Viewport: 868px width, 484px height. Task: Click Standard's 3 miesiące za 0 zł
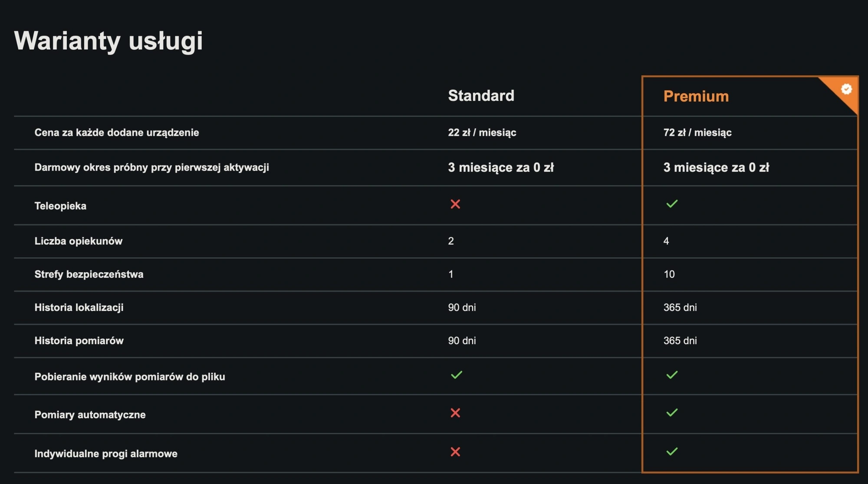[501, 167]
